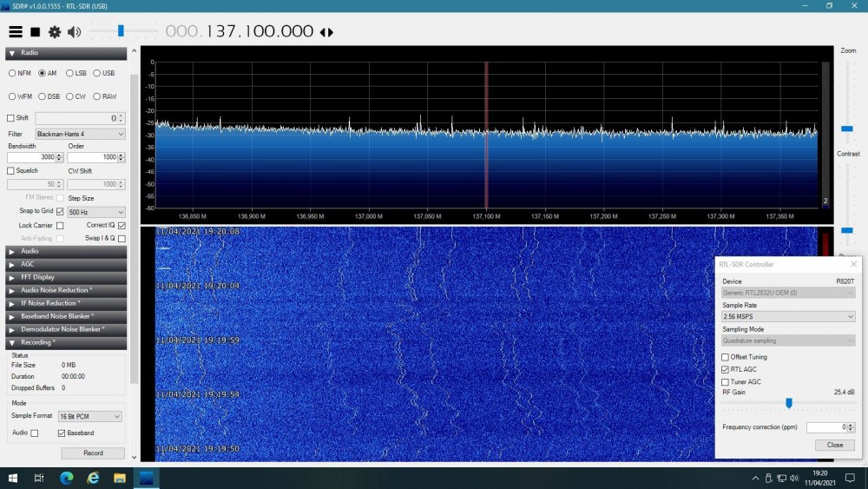
Task: Collapse the Radio panel
Action: click(x=66, y=53)
